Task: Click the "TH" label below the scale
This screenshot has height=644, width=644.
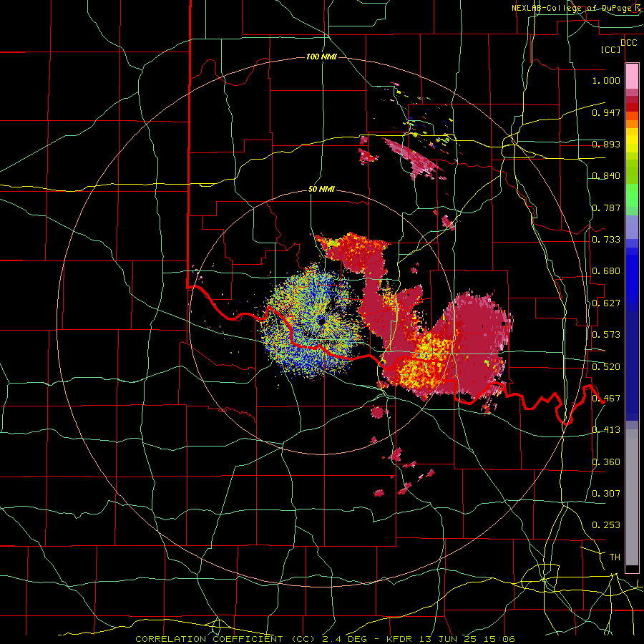Action: 615,557
